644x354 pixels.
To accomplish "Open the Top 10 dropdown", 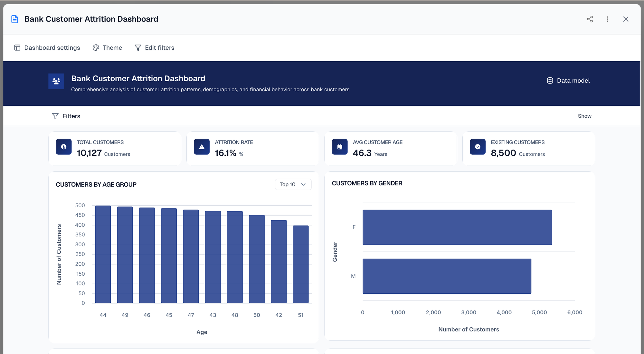I will click(x=293, y=184).
